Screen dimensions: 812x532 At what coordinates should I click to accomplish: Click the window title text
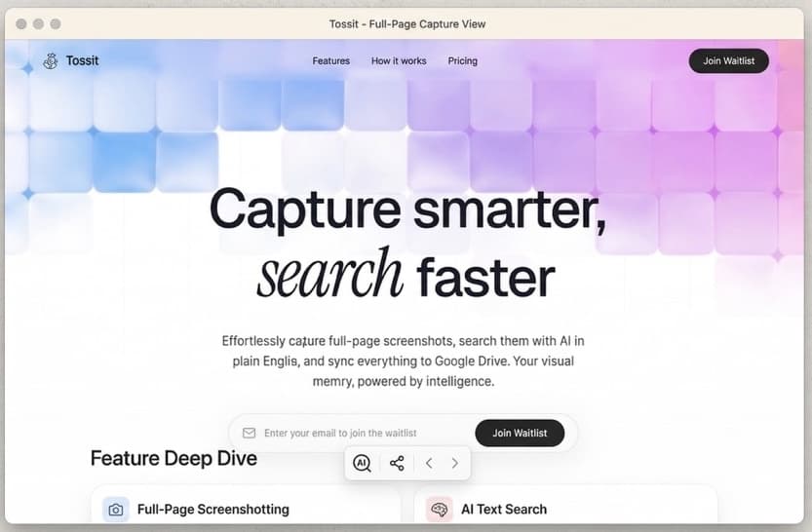(x=407, y=24)
